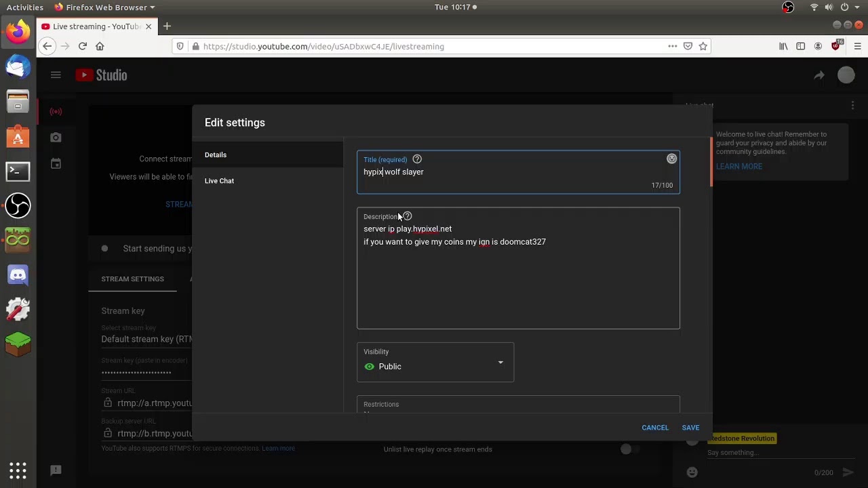Toggle Unlist live replay once stream ends
Screen dimensions: 868x488
coord(631,449)
